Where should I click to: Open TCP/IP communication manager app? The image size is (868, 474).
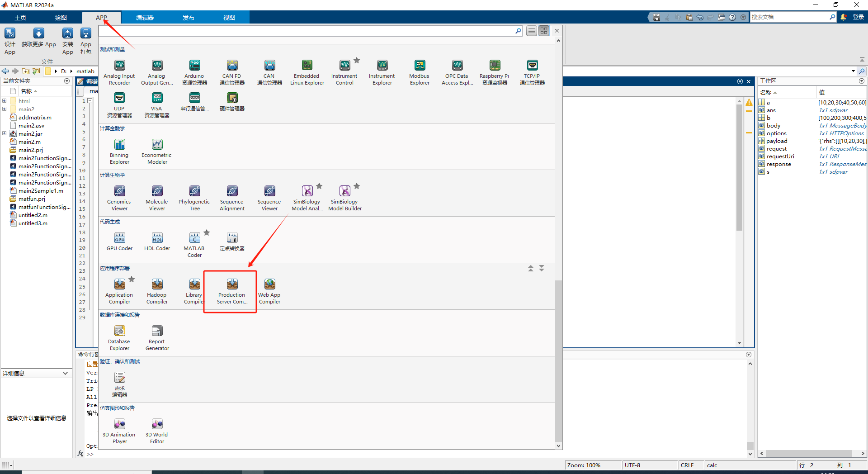[532, 72]
